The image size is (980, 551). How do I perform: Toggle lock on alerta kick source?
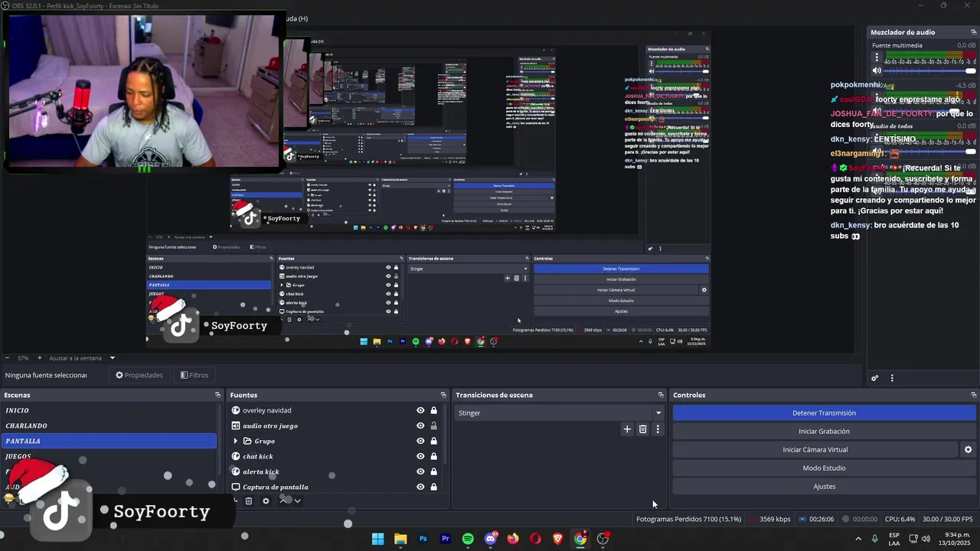[433, 471]
